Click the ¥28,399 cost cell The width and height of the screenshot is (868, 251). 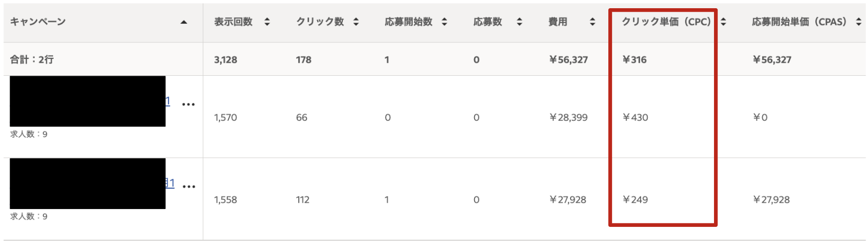pyautogui.click(x=568, y=117)
